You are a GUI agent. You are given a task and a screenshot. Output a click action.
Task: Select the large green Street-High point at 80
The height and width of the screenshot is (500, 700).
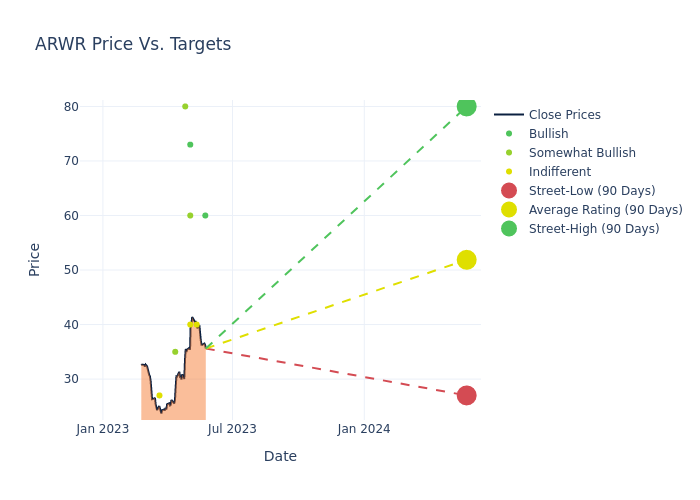pos(466,107)
